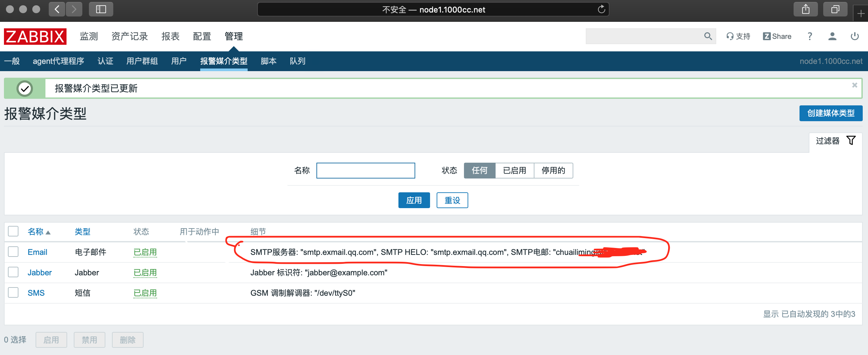Toggle Safari sidebar button
The image size is (868, 355).
pos(101,10)
